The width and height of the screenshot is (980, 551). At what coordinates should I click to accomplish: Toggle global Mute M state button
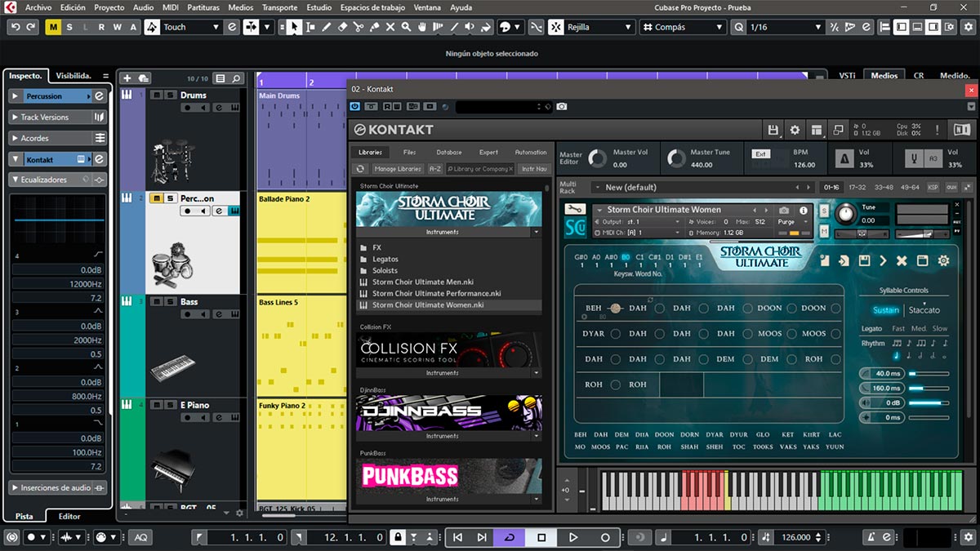tap(54, 27)
